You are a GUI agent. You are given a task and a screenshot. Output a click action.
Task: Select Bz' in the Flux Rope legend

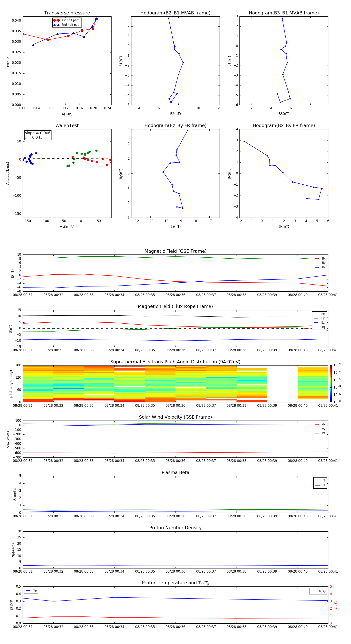[320, 323]
